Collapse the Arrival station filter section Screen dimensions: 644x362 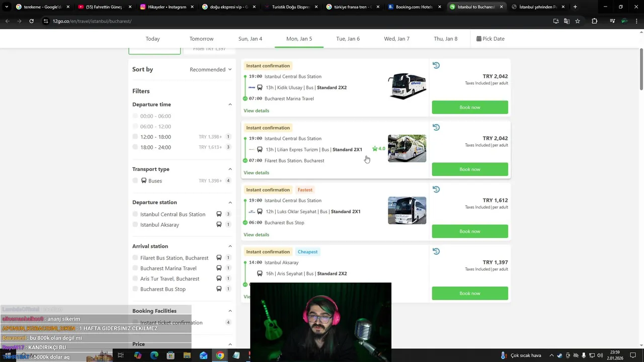230,246
